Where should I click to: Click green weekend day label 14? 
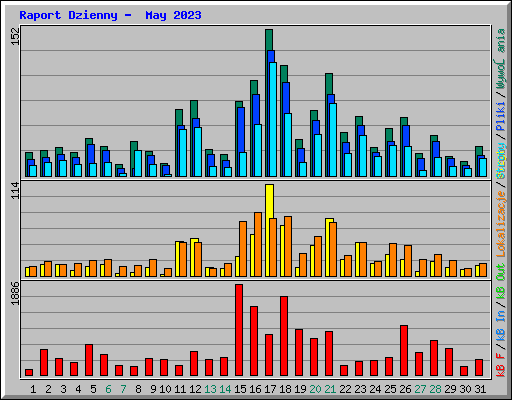pos(225,389)
